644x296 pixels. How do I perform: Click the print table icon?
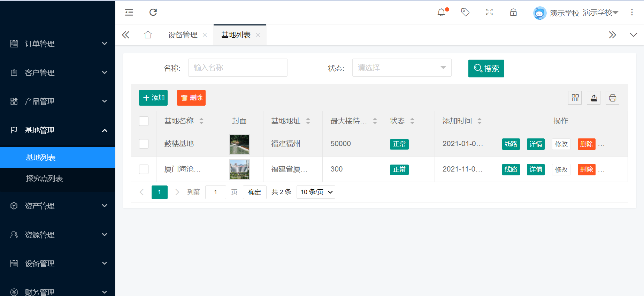point(613,98)
